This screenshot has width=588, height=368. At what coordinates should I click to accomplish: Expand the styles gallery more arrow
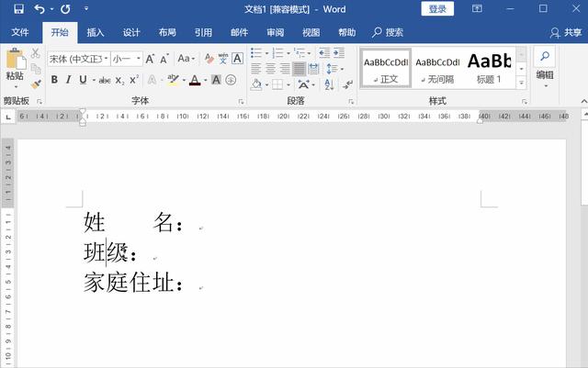[522, 83]
